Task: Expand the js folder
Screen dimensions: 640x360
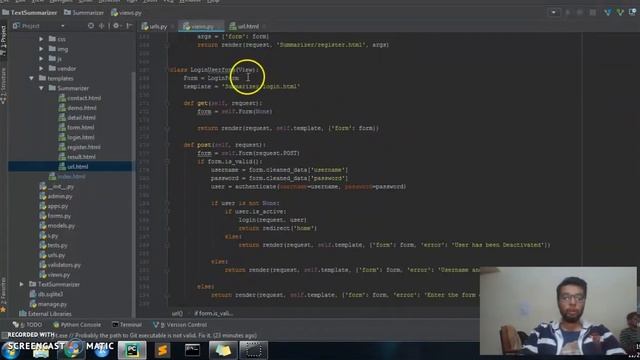Action: tap(41, 59)
